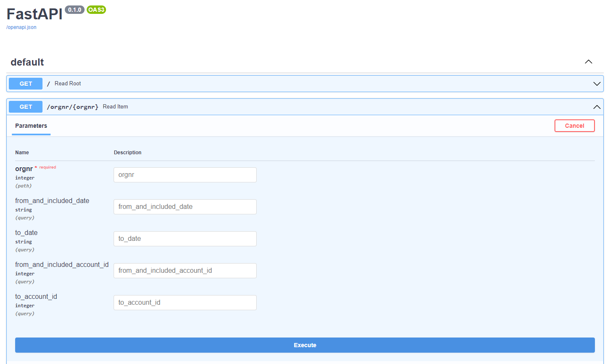This screenshot has width=613, height=364.
Task: Click the Read Root summary text
Action: 68,84
